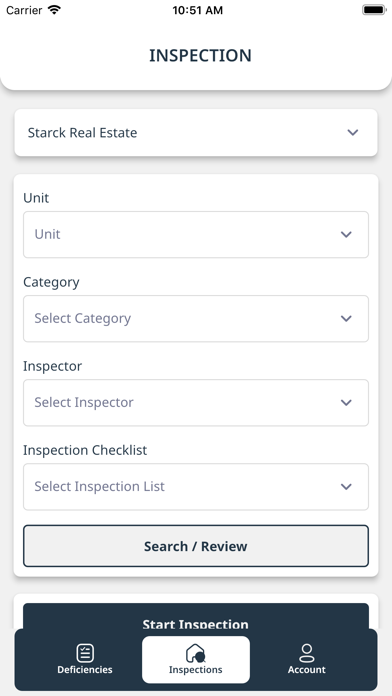Viewport: 392px width, 696px height.
Task: Open the Unit dropdown field
Action: click(x=196, y=234)
